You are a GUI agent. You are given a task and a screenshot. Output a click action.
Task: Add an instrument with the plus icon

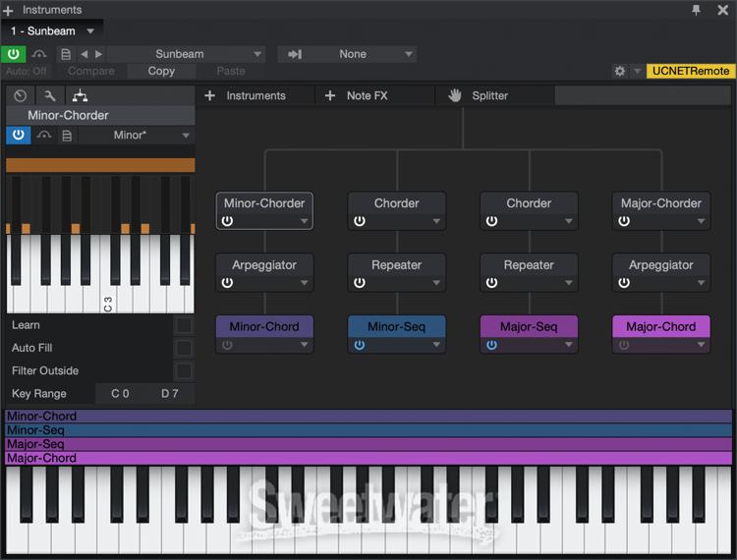click(209, 96)
